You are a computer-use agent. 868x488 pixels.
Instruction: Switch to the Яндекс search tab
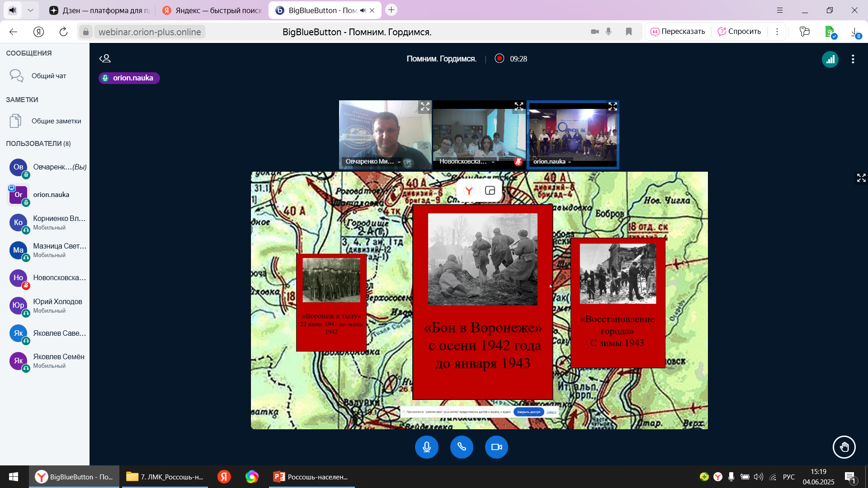point(212,10)
